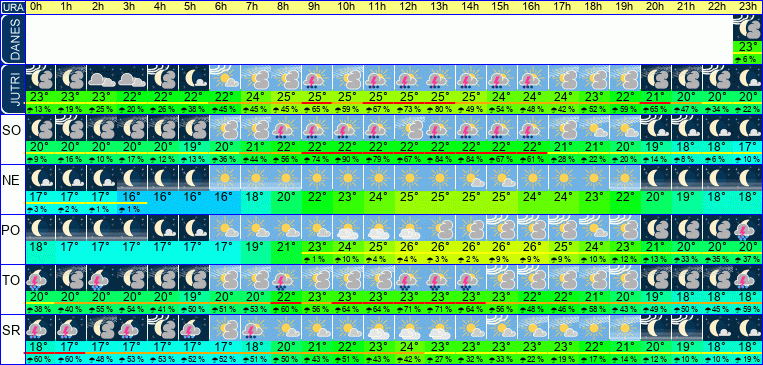The image size is (763, 365).
Task: Click PO 12h temperature 26° cell
Action: coord(409,246)
